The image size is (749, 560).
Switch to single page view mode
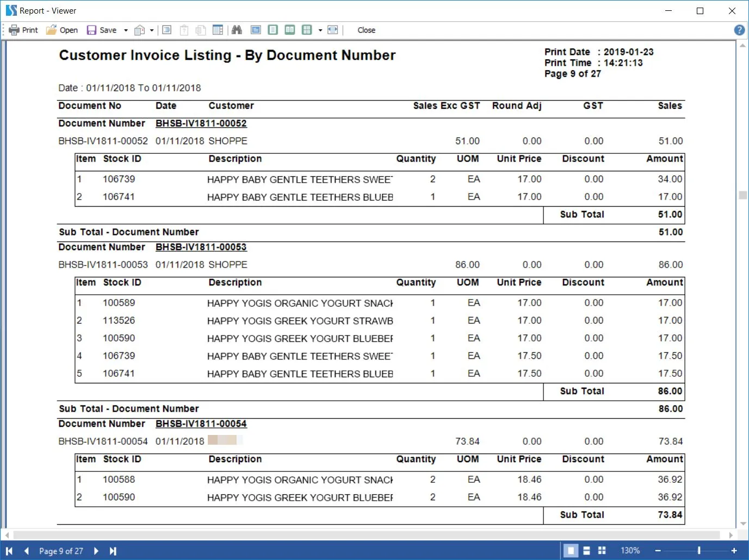pos(571,551)
